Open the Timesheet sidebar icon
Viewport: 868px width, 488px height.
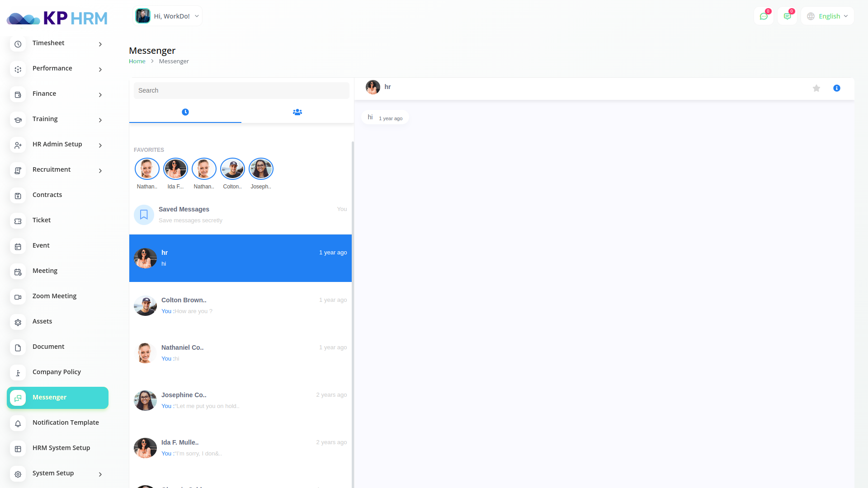(x=18, y=44)
